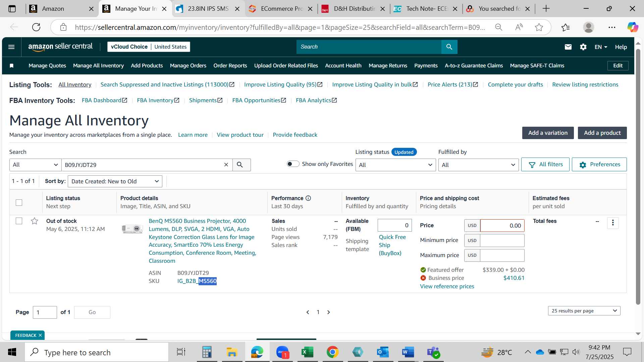Open the browser zoom magnifier icon
The height and width of the screenshot is (362, 644).
[x=499, y=27]
